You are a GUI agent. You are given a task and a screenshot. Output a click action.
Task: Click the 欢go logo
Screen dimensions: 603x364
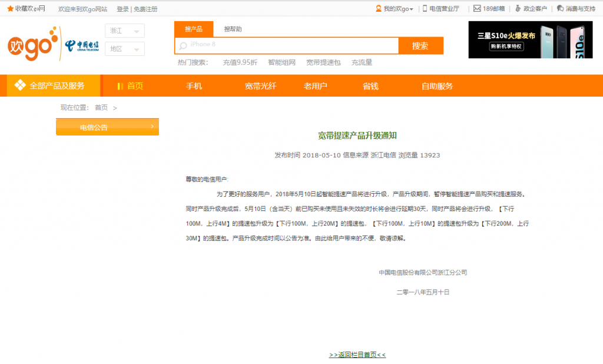coord(33,44)
